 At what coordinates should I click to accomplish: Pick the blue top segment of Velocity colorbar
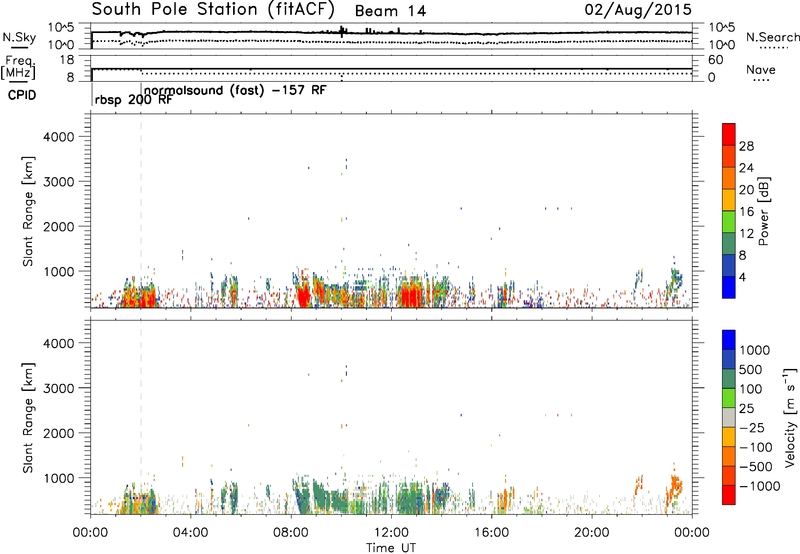(x=729, y=340)
